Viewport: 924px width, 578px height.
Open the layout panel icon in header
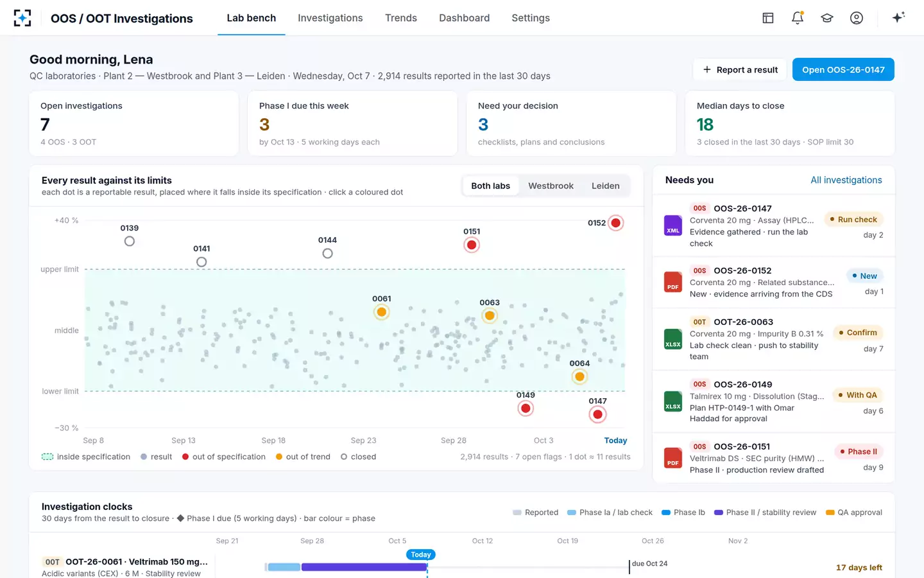coord(768,18)
